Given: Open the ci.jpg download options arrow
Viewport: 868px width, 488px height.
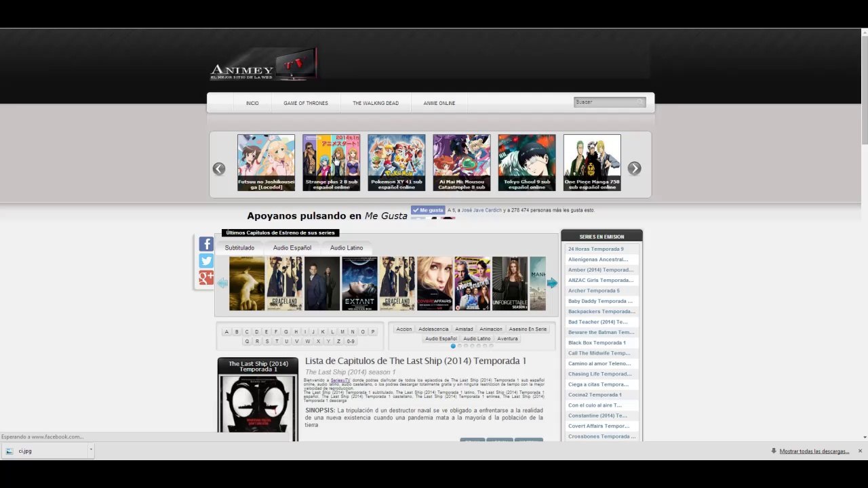Looking at the screenshot, I should click(90, 451).
